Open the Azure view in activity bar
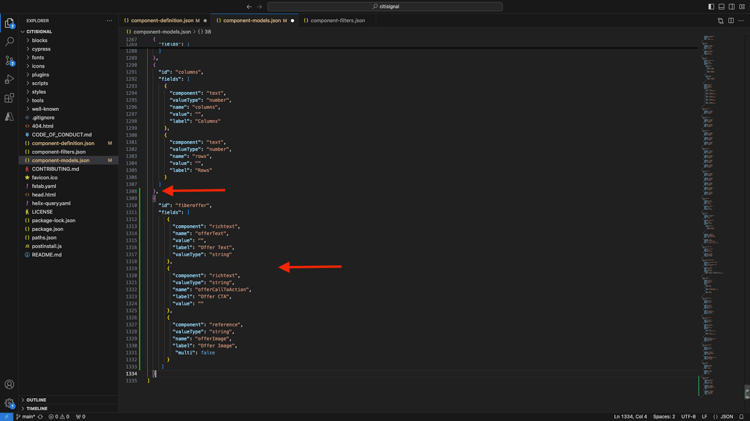The height and width of the screenshot is (421, 750). 9,117
